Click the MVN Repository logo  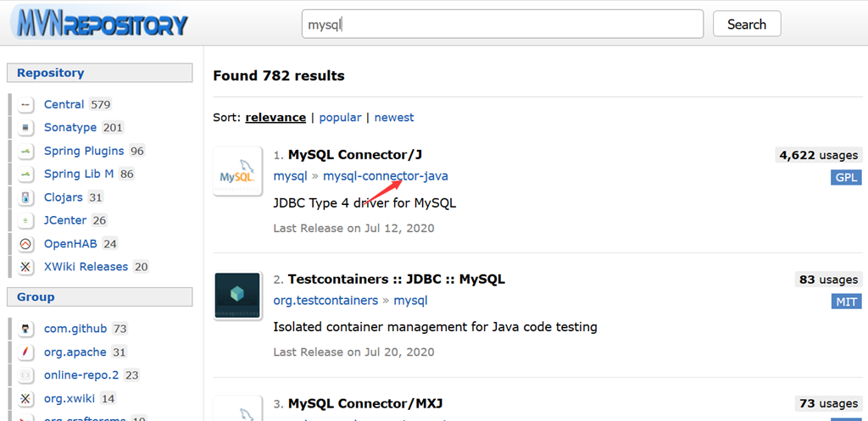tap(99, 23)
